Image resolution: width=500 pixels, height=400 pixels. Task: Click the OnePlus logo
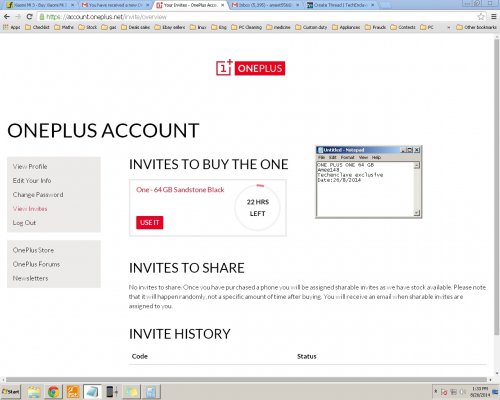[x=250, y=68]
